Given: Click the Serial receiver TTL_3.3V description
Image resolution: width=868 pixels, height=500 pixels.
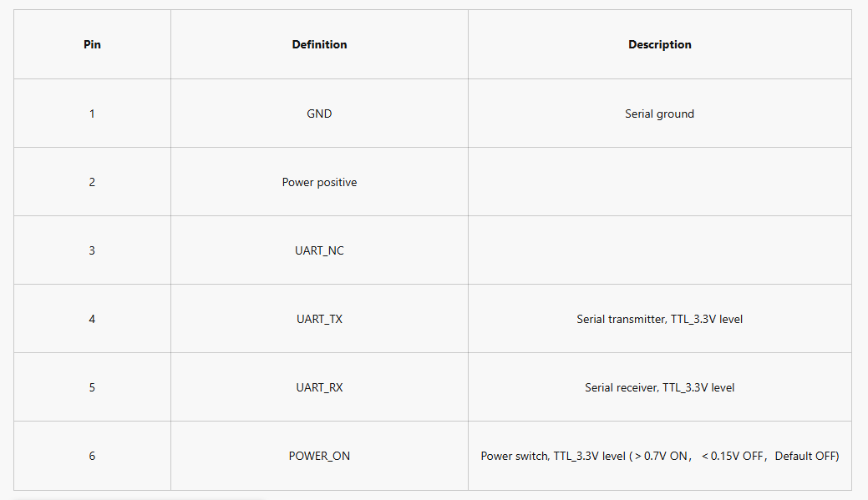Looking at the screenshot, I should [659, 387].
